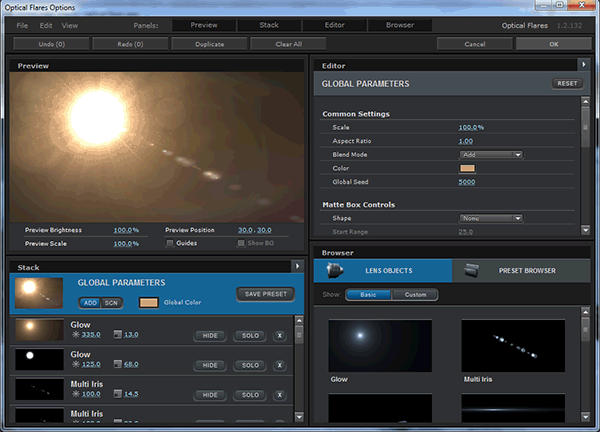Click the Editor scroll-up arrow
Screen dimensions: 600x432
pyautogui.click(x=585, y=102)
